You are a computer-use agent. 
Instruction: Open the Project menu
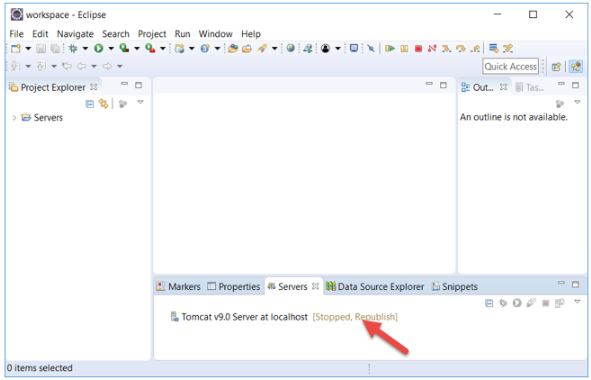[x=152, y=34]
